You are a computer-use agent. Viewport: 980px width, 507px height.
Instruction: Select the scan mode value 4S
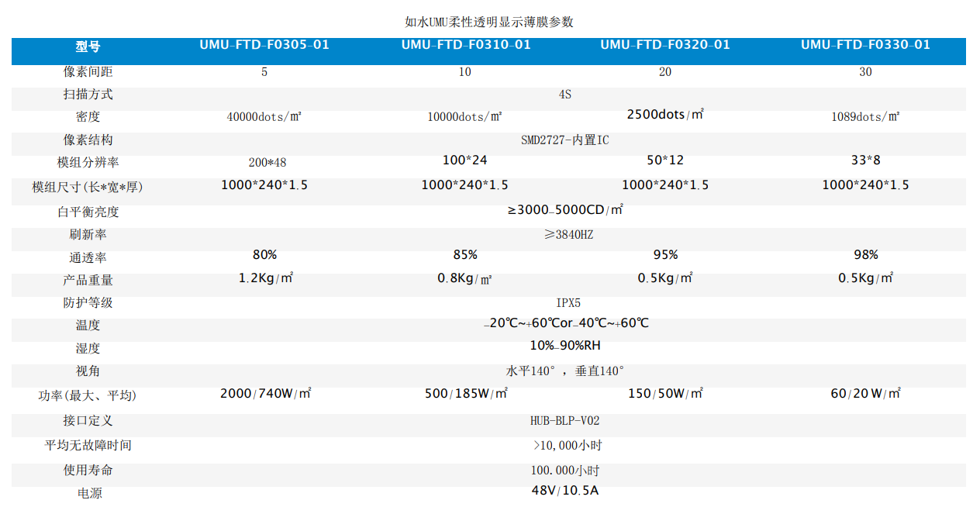(565, 95)
